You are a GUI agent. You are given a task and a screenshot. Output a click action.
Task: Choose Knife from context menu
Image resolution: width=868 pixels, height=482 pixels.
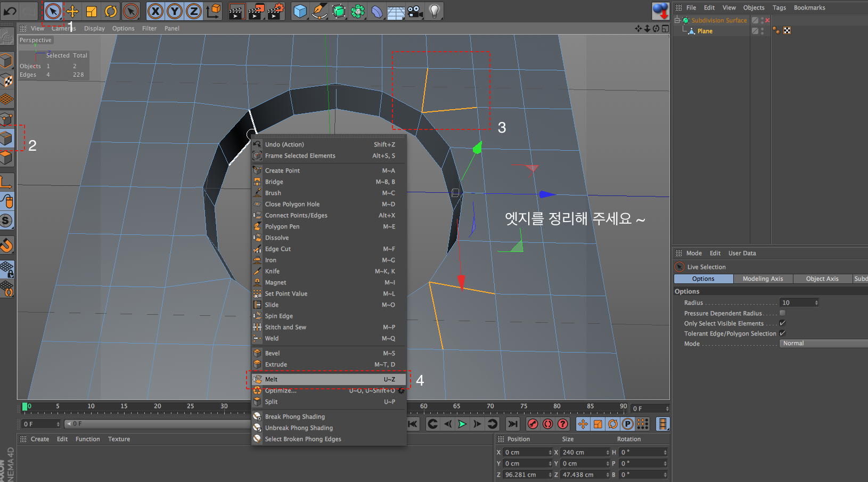329,271
